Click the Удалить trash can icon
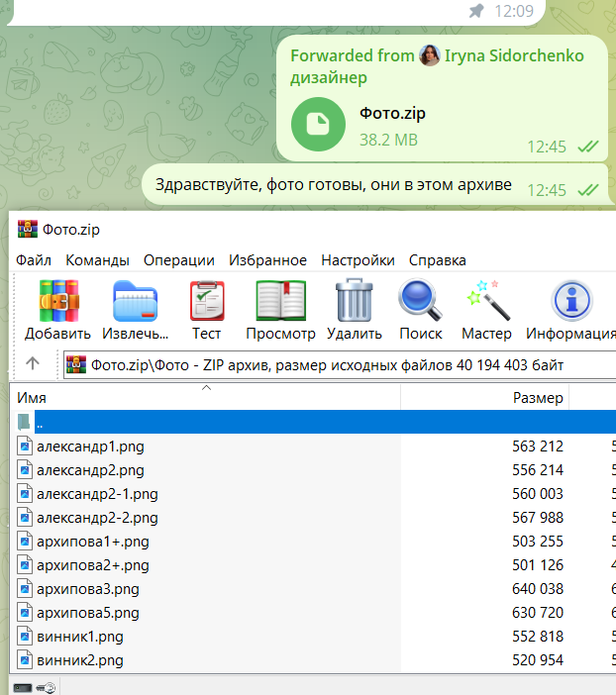Screen dimensions: 616x695 click(355, 300)
